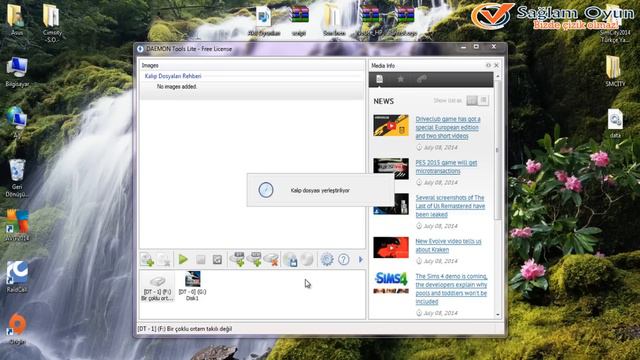Open the Last of Us Remastered screenshots link

pyautogui.click(x=450, y=206)
